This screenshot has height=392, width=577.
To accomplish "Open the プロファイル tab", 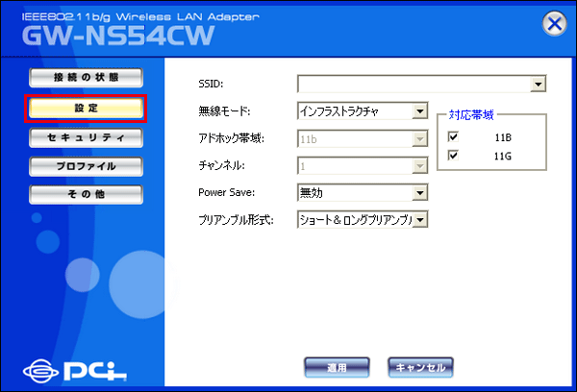I will (x=87, y=166).
